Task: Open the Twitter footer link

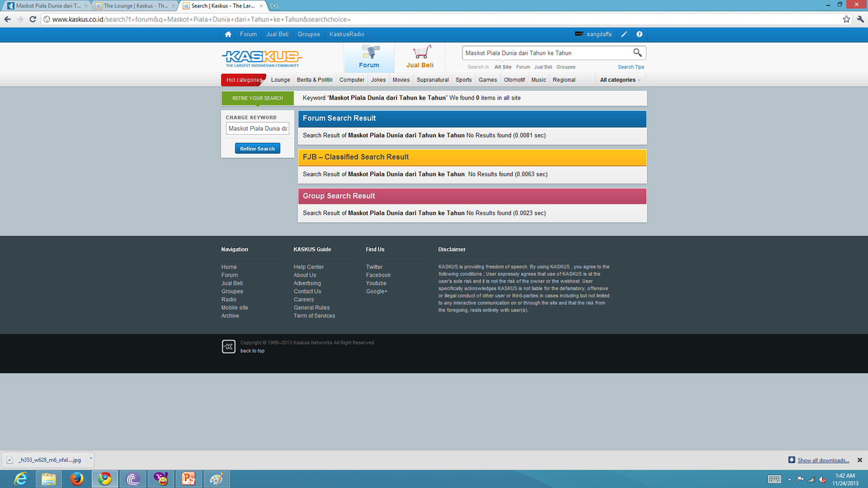Action: pyautogui.click(x=374, y=267)
